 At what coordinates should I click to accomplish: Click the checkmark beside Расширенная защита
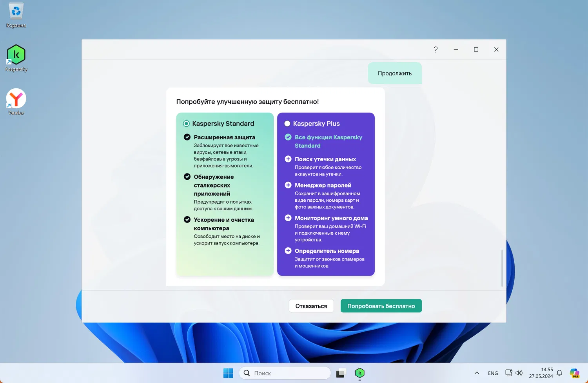tap(187, 137)
